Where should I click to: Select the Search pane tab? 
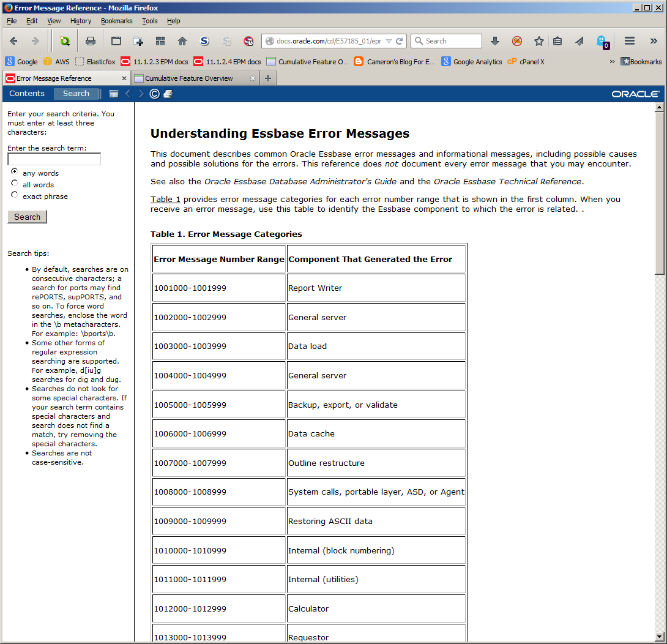[76, 94]
